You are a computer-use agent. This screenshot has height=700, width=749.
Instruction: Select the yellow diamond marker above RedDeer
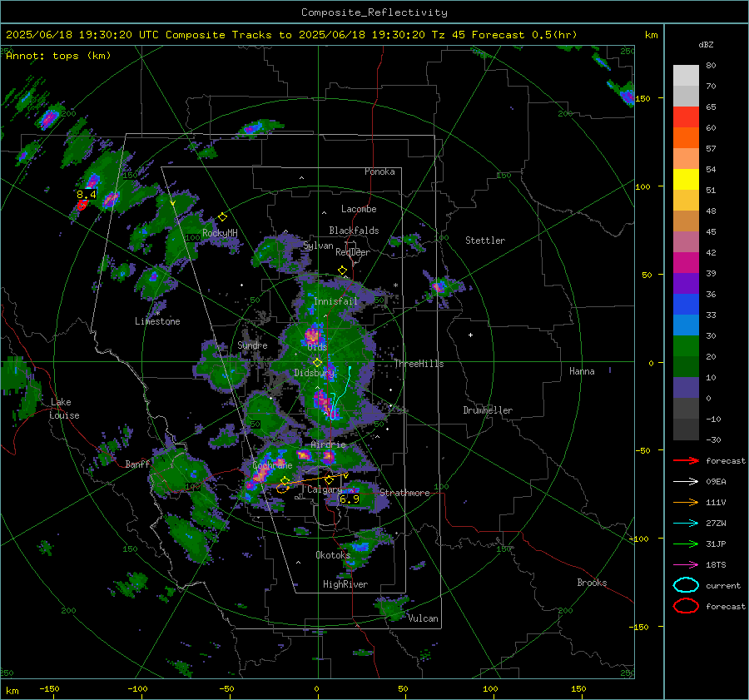point(342,271)
